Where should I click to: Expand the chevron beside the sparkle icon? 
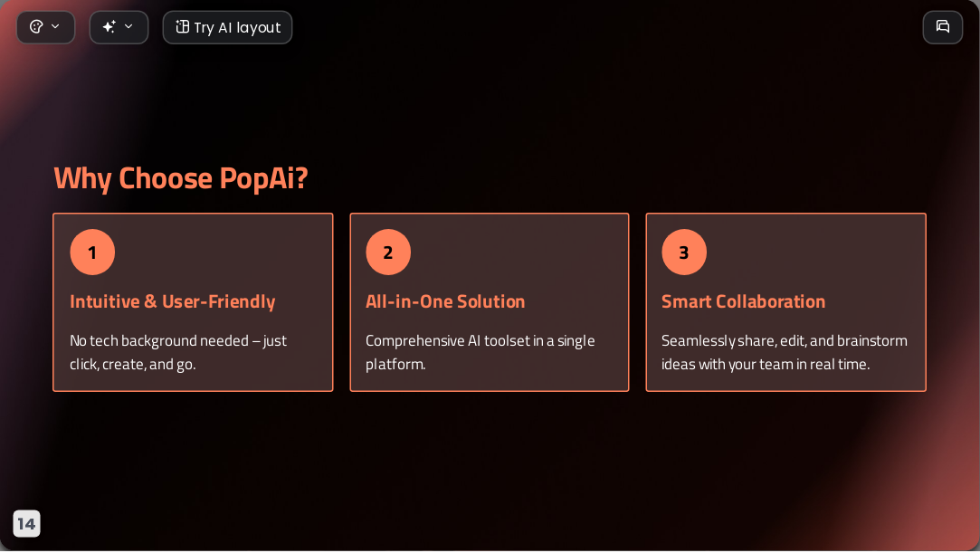point(128,27)
